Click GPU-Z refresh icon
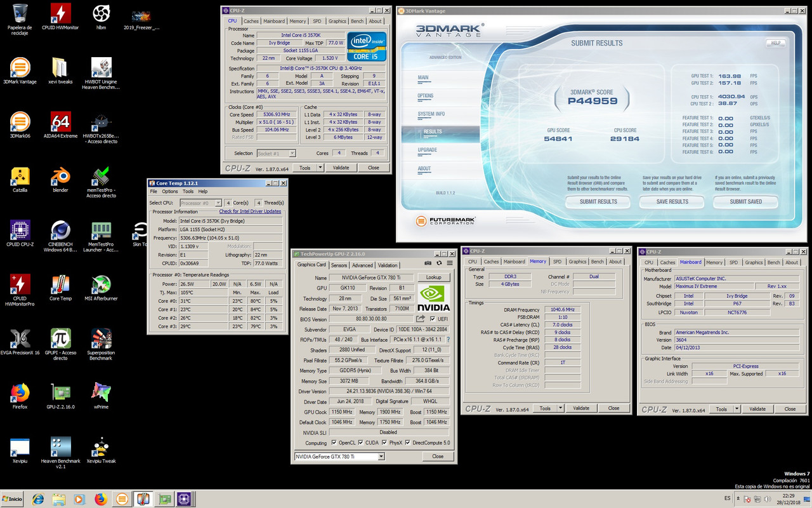The width and height of the screenshot is (812, 508). (x=438, y=263)
